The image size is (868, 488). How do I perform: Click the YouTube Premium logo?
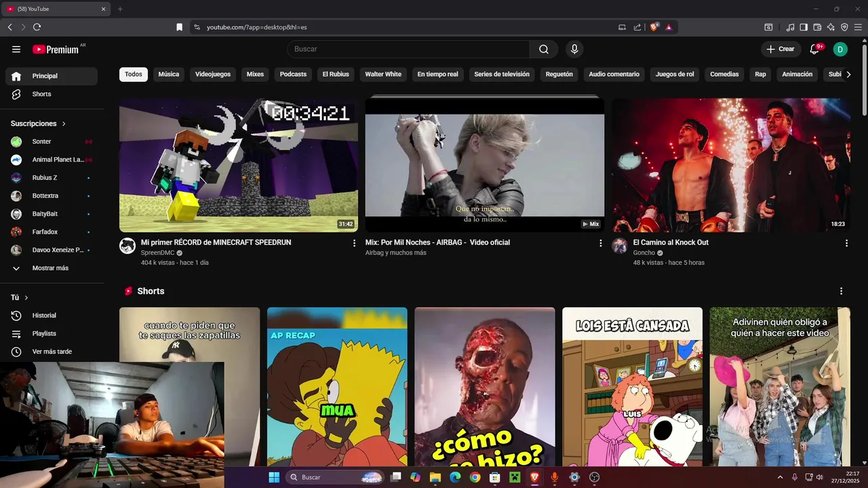[57, 49]
